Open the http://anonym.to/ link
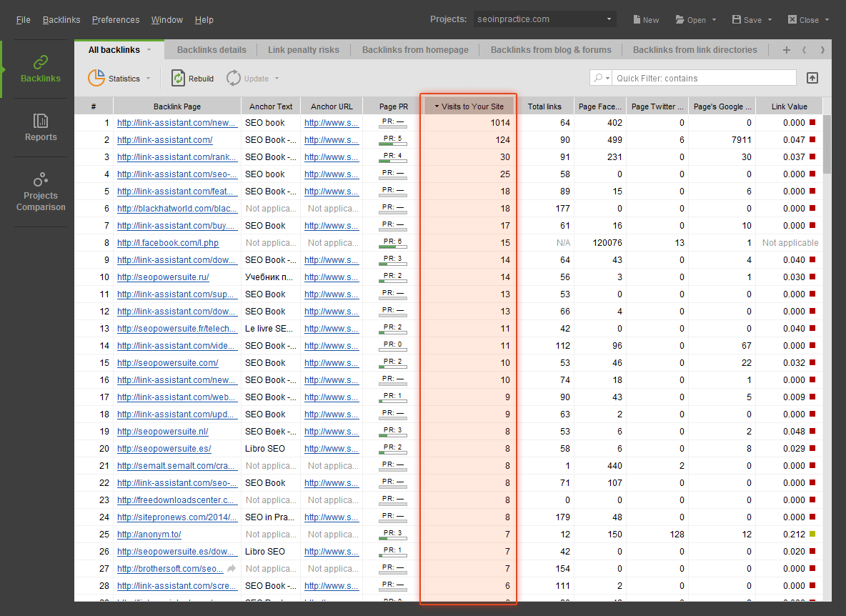Screen dimensions: 846x616 click(x=149, y=534)
